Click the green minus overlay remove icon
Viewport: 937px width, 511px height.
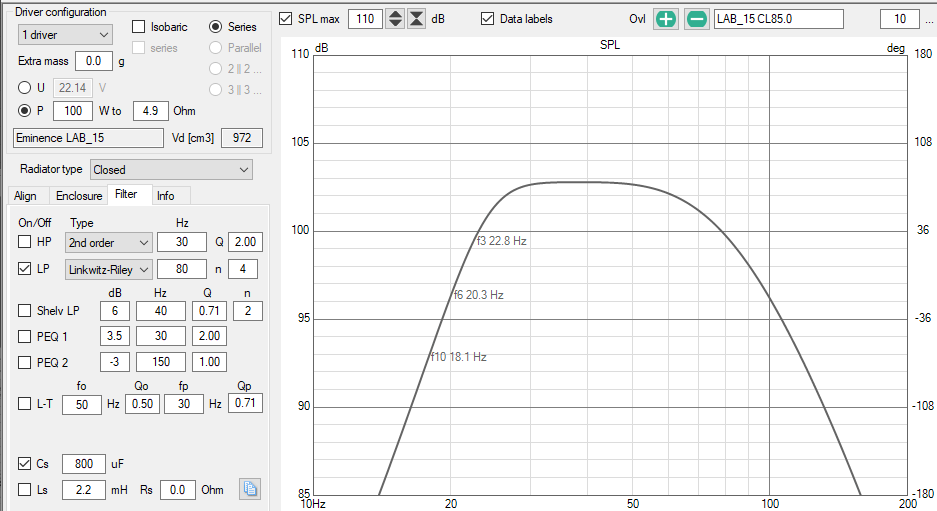[x=696, y=19]
